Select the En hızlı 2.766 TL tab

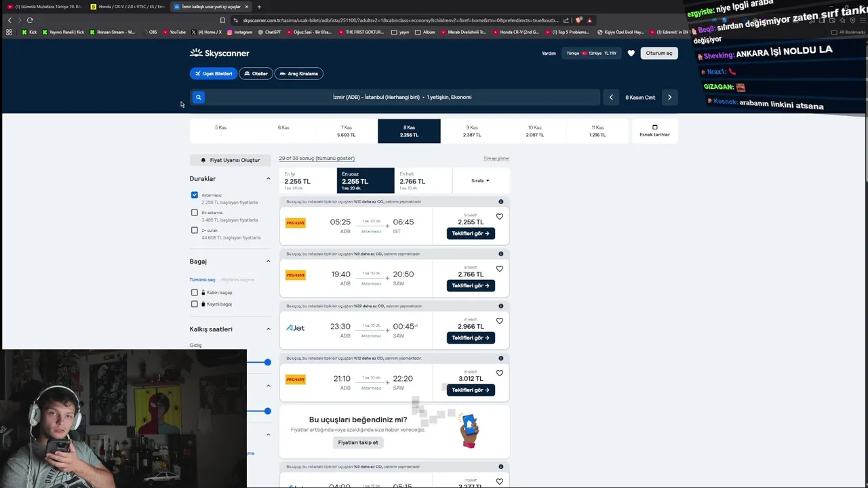click(423, 181)
